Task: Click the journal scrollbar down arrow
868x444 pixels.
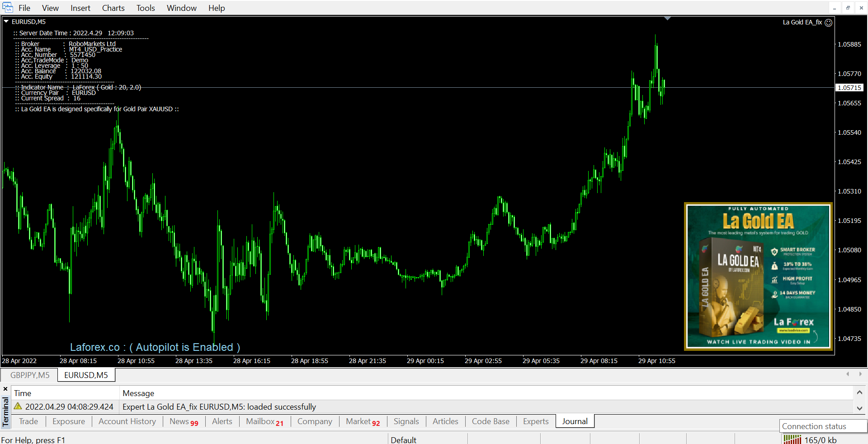Action: (859, 408)
